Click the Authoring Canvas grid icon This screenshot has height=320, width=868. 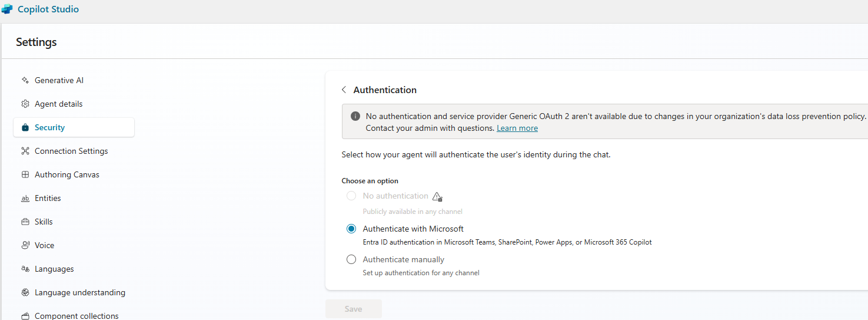pos(25,174)
